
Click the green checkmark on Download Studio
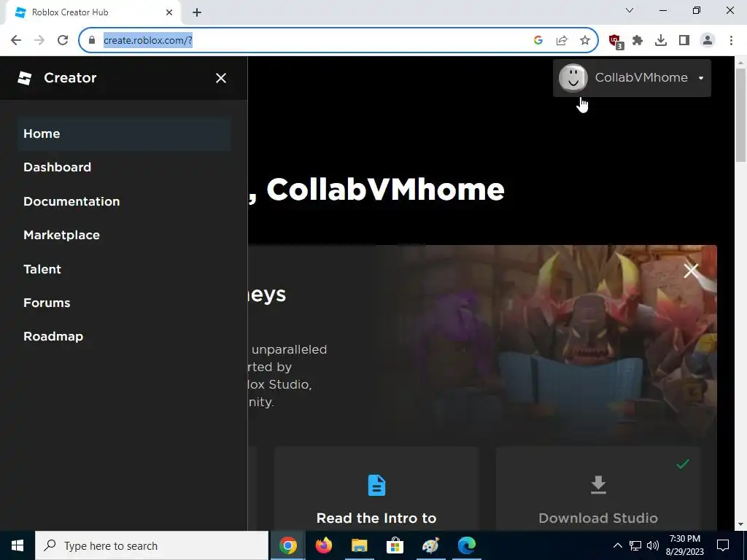[x=683, y=463]
